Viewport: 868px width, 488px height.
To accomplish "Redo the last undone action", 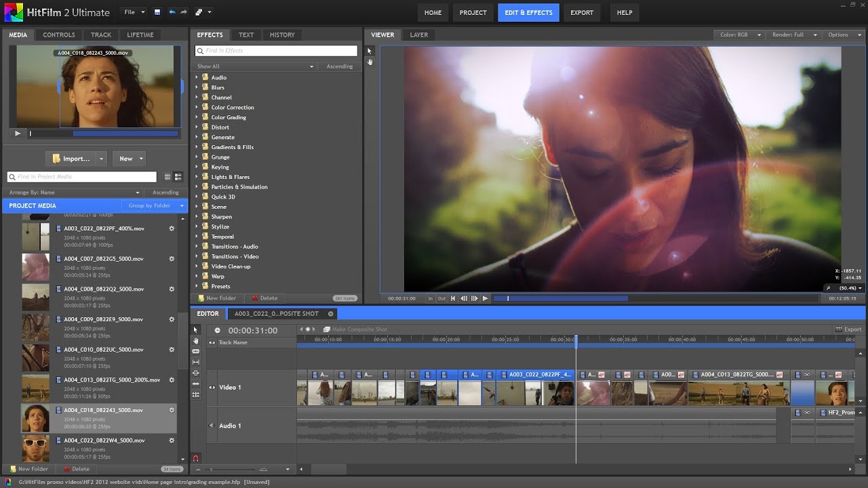I will tap(184, 12).
